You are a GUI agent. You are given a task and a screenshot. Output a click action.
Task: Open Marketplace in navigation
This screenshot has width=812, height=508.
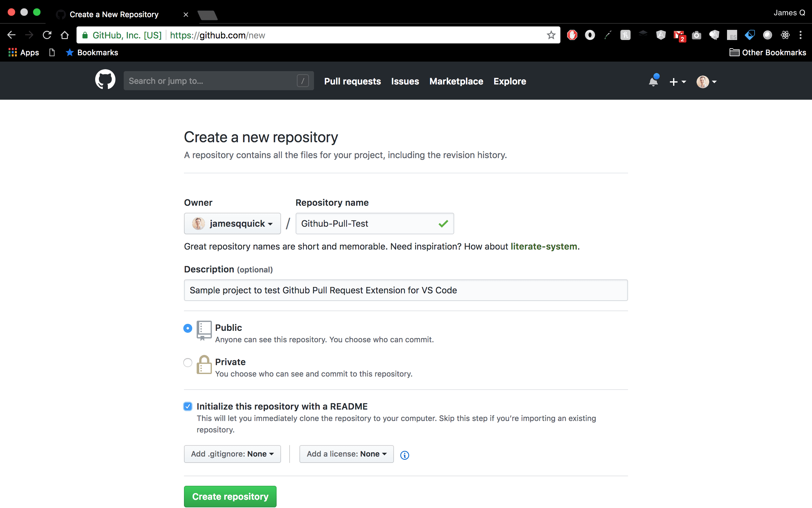(x=456, y=81)
